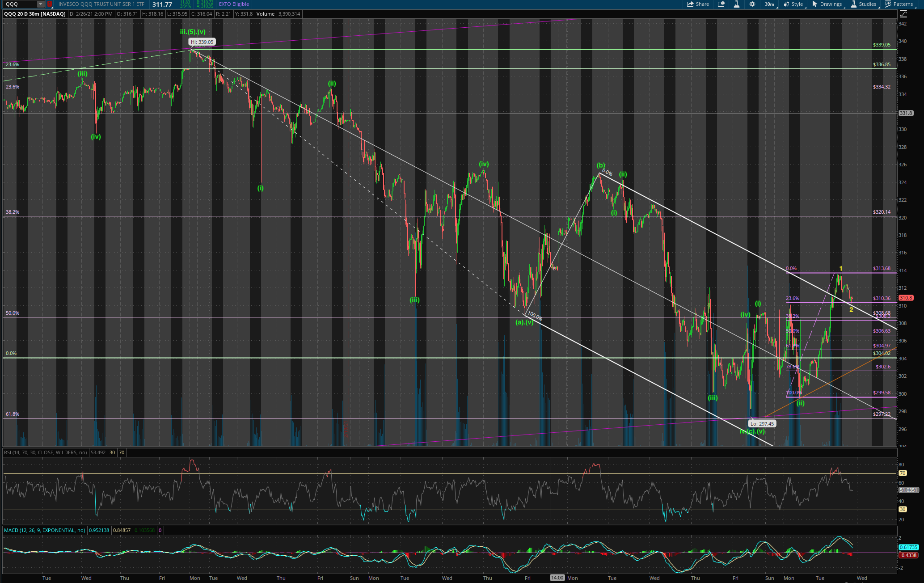924x583 pixels.
Task: Click the red link color indicator
Action: 49,4
